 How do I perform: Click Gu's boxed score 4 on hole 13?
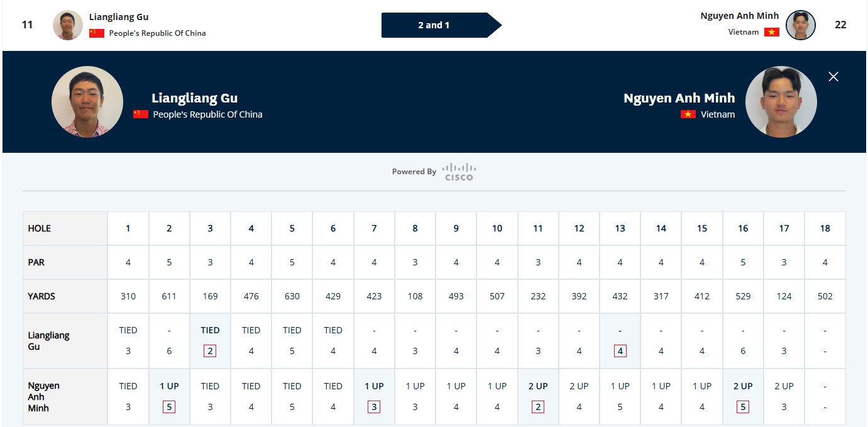coord(620,351)
